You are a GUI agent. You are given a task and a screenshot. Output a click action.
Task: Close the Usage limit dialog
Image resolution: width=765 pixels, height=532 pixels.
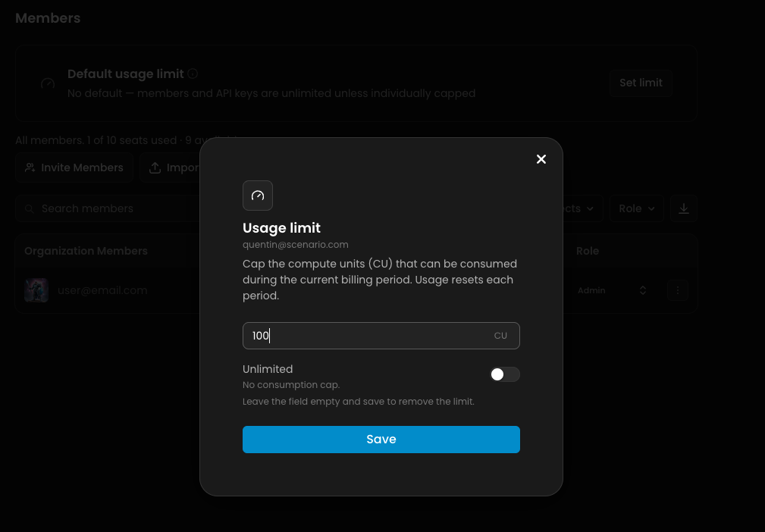pyautogui.click(x=541, y=159)
